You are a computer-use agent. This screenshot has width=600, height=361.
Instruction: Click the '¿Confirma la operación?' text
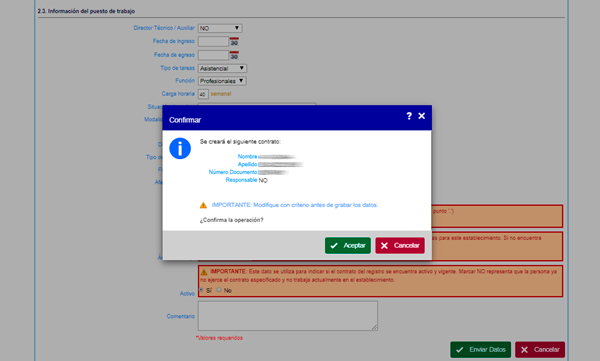pos(232,220)
